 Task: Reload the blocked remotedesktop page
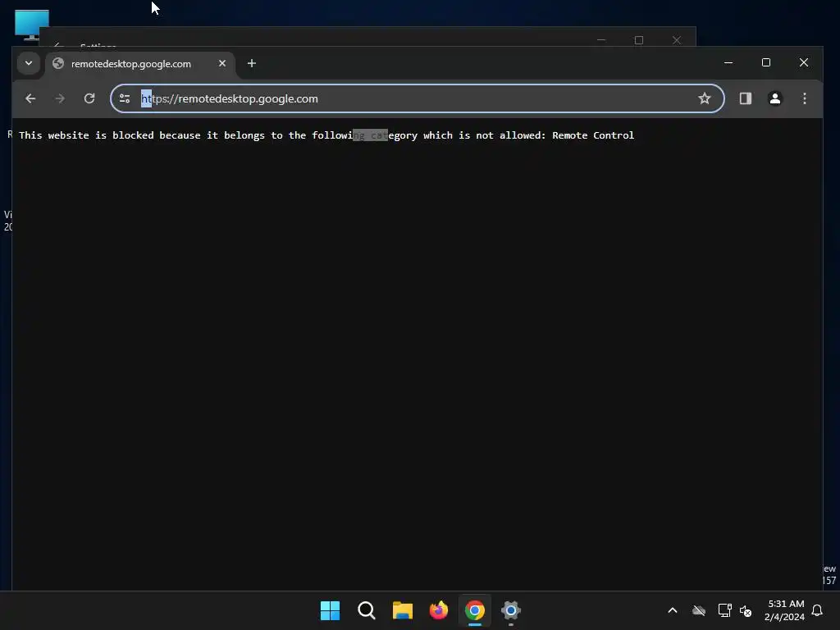[x=89, y=98]
